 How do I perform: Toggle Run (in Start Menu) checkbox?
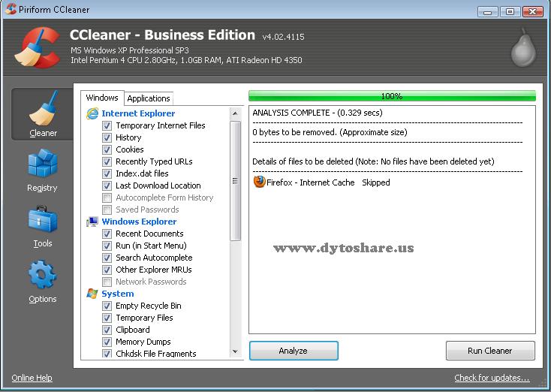[x=107, y=246]
